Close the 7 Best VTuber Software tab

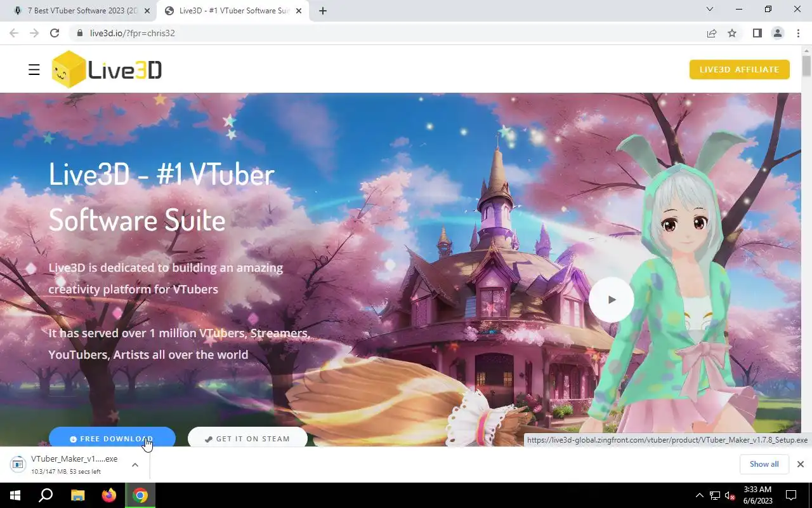point(147,11)
